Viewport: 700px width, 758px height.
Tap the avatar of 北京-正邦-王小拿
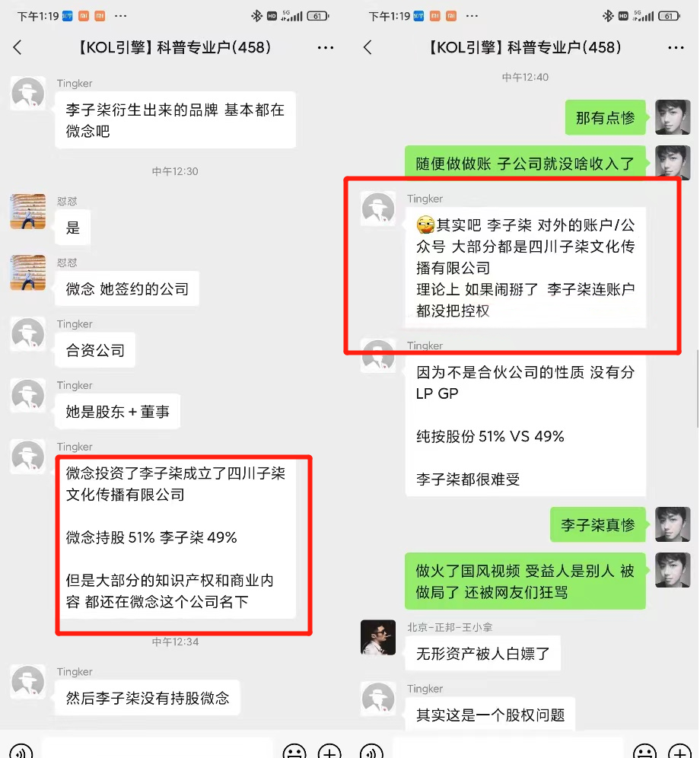pyautogui.click(x=378, y=638)
